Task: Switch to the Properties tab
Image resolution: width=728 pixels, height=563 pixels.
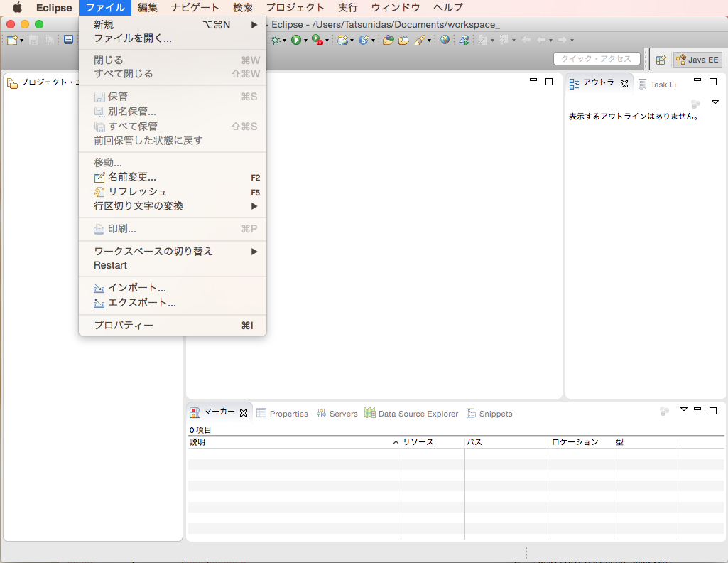Action: pyautogui.click(x=282, y=414)
